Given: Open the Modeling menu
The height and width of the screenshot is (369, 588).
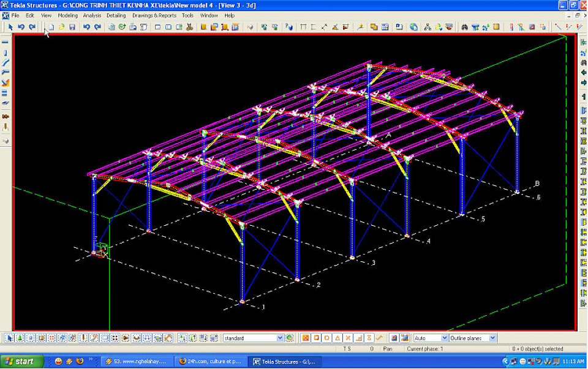Looking at the screenshot, I should point(67,15).
